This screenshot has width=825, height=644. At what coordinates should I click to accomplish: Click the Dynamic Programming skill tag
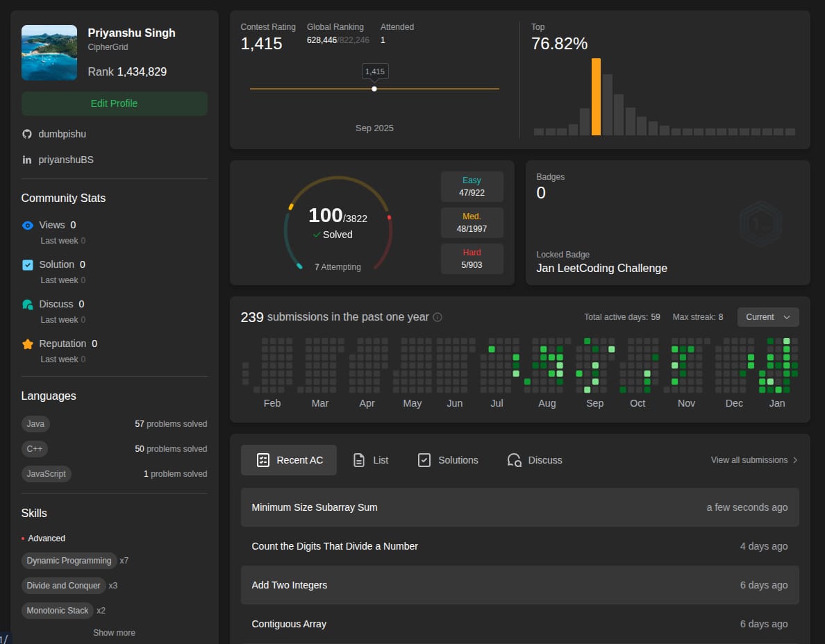point(69,561)
